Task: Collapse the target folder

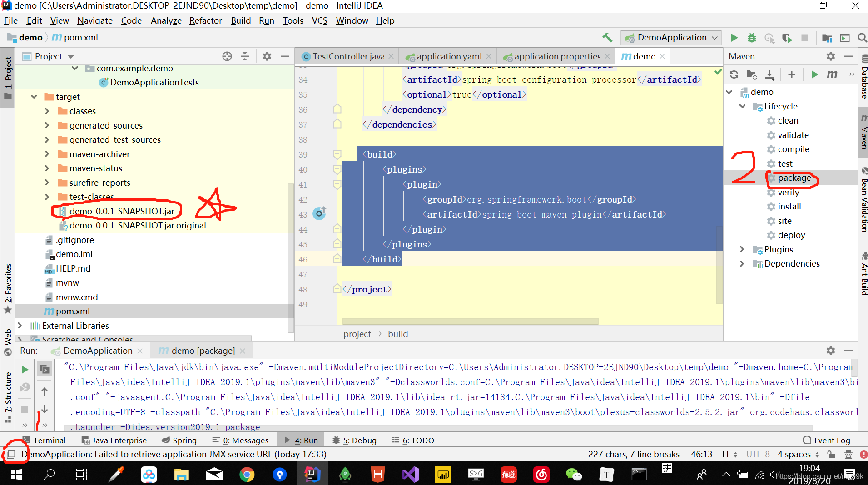Action: tap(34, 97)
